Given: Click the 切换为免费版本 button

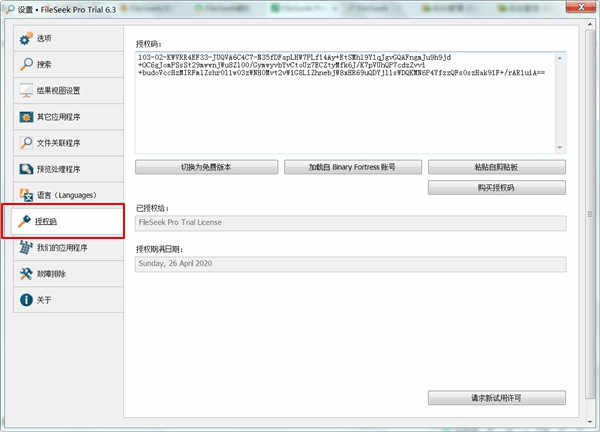Looking at the screenshot, I should (x=207, y=167).
